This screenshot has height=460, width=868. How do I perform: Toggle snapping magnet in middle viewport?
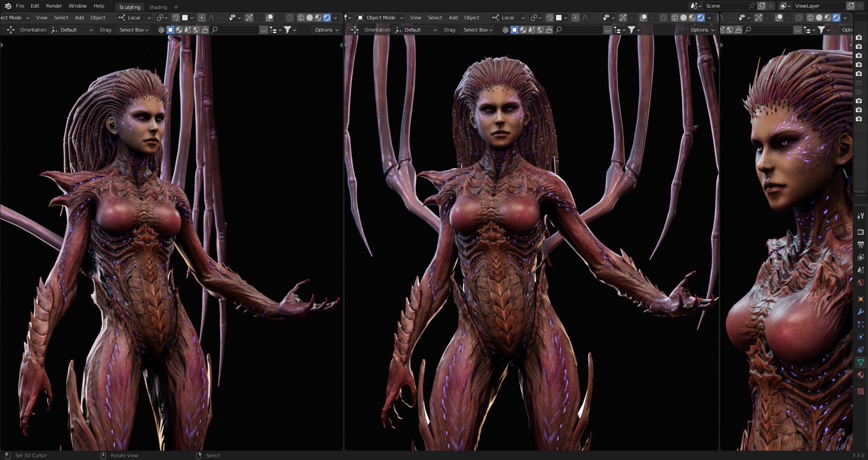550,18
